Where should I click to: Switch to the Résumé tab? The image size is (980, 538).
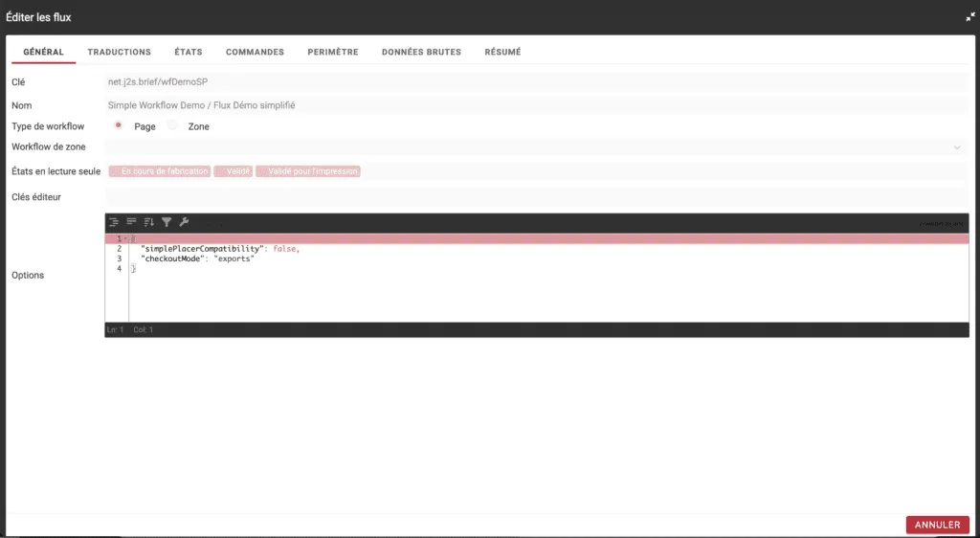pyautogui.click(x=502, y=52)
